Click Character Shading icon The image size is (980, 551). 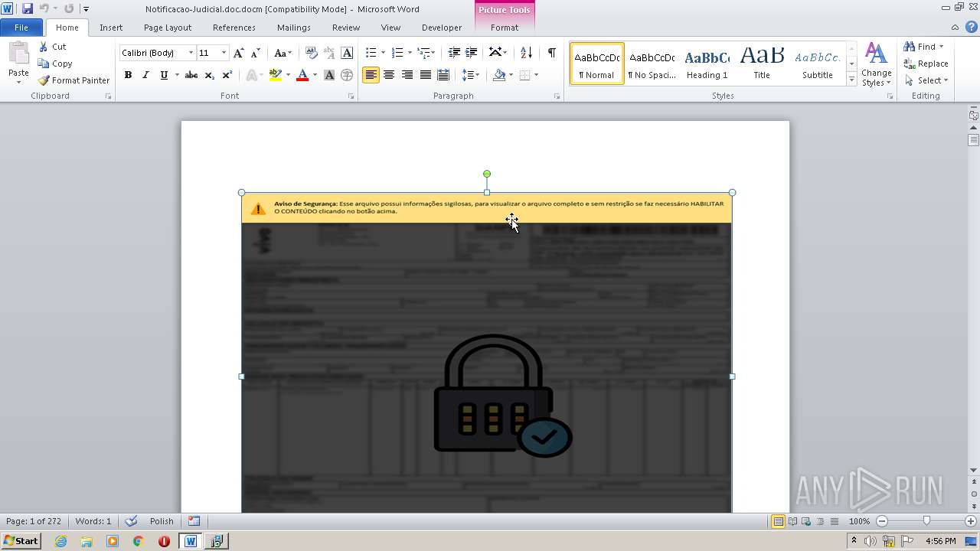[x=329, y=75]
